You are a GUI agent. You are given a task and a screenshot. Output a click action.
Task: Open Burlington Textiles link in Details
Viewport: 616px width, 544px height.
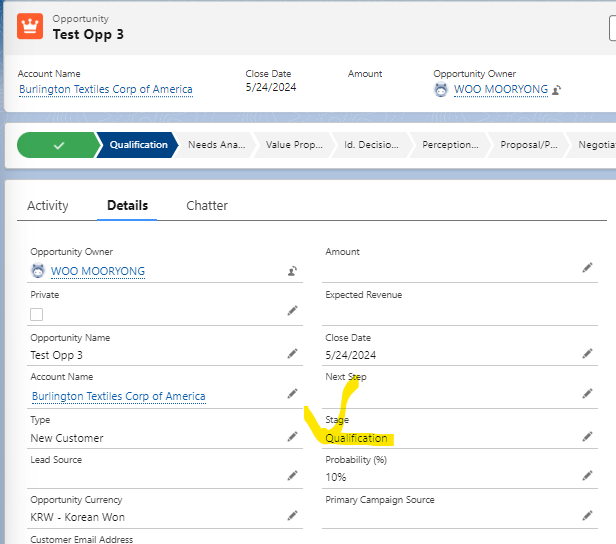(x=119, y=396)
